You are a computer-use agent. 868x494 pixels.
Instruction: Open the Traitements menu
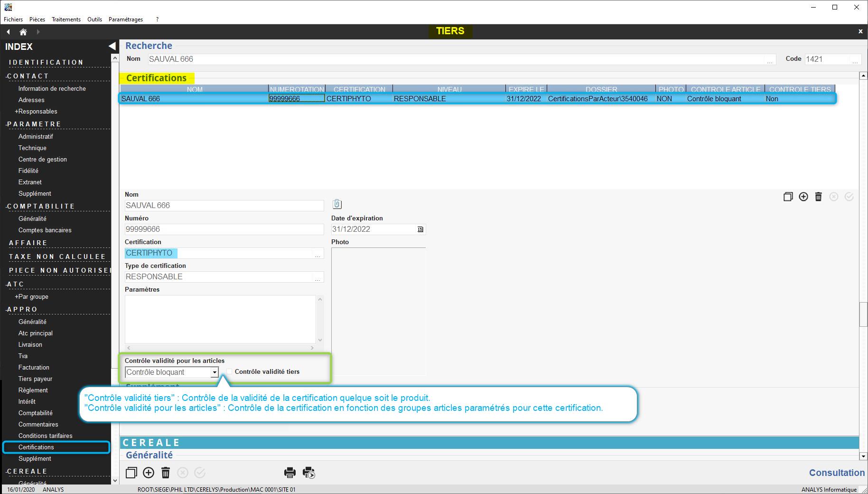66,19
